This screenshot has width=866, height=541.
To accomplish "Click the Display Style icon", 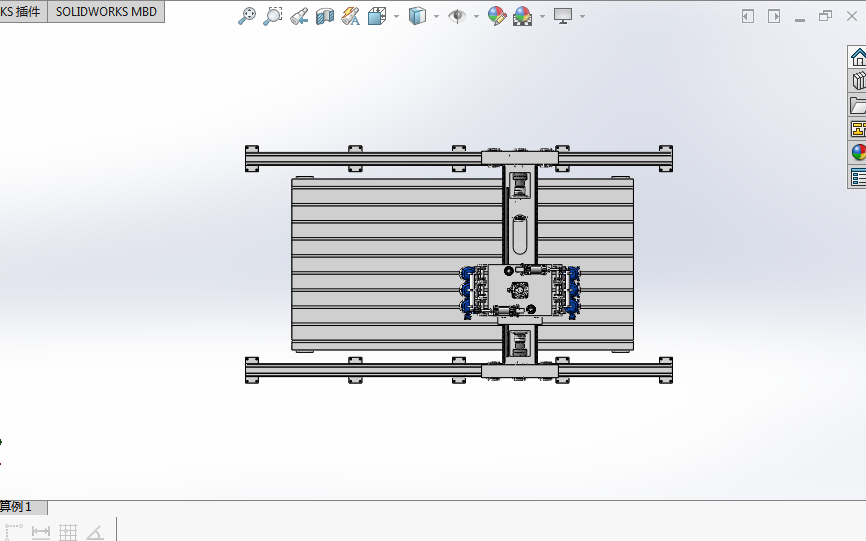I will click(418, 16).
